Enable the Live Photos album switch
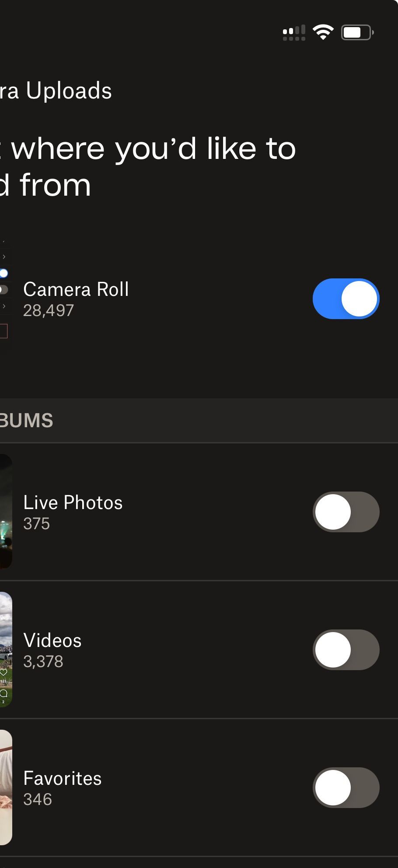 tap(346, 512)
